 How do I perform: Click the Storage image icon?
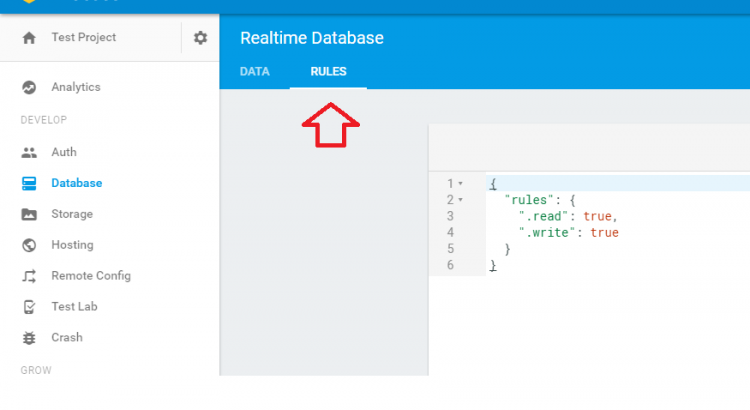[x=29, y=214]
